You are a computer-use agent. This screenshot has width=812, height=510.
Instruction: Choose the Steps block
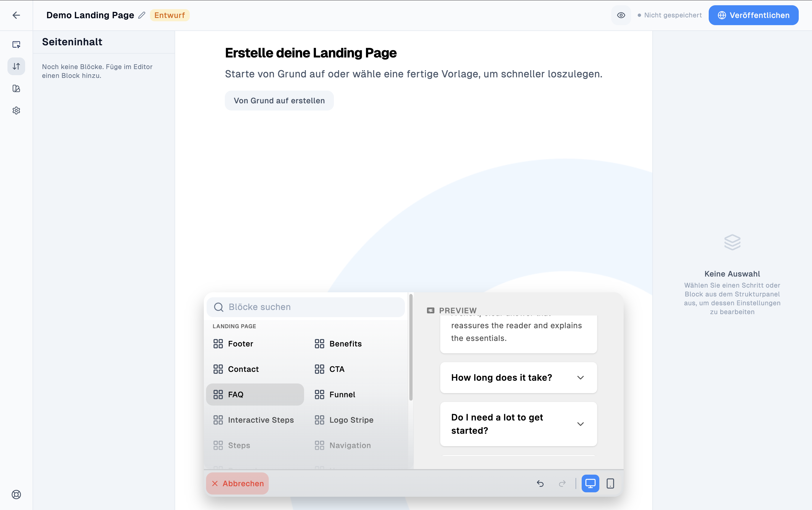click(255, 445)
